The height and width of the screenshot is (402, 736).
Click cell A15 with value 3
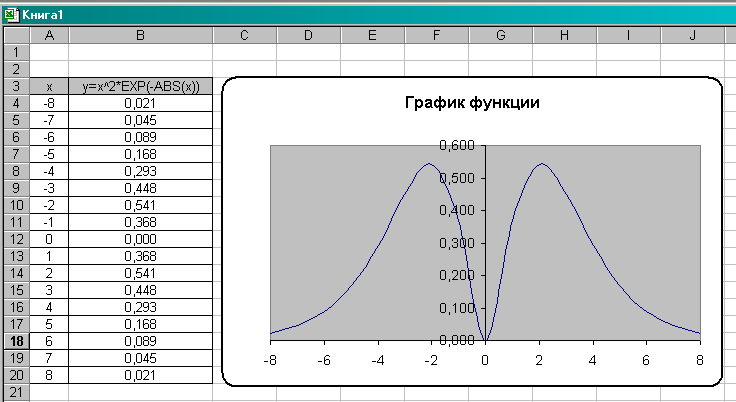[x=49, y=290]
